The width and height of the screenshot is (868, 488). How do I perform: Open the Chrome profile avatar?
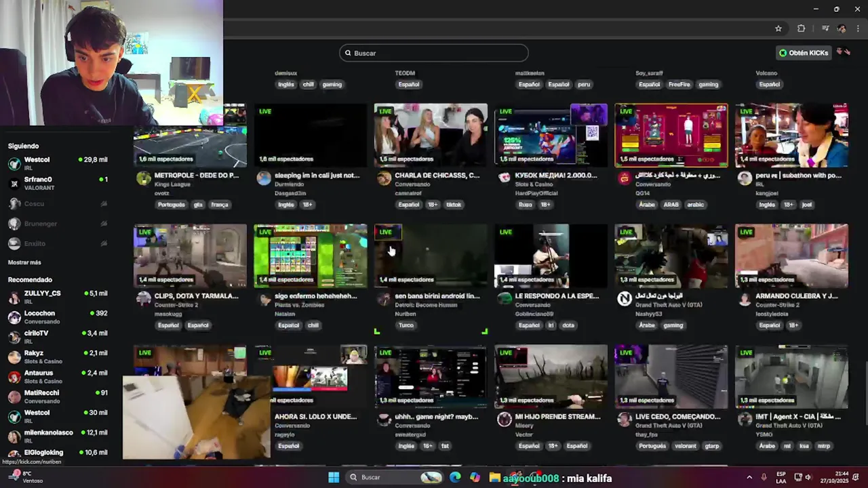click(842, 28)
